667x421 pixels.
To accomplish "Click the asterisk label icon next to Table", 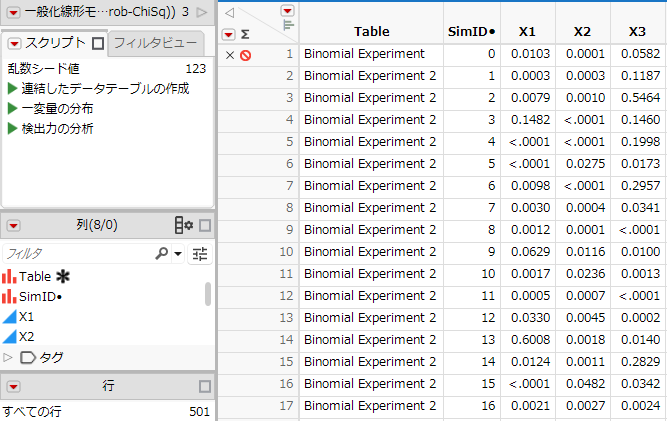I will tap(63, 276).
